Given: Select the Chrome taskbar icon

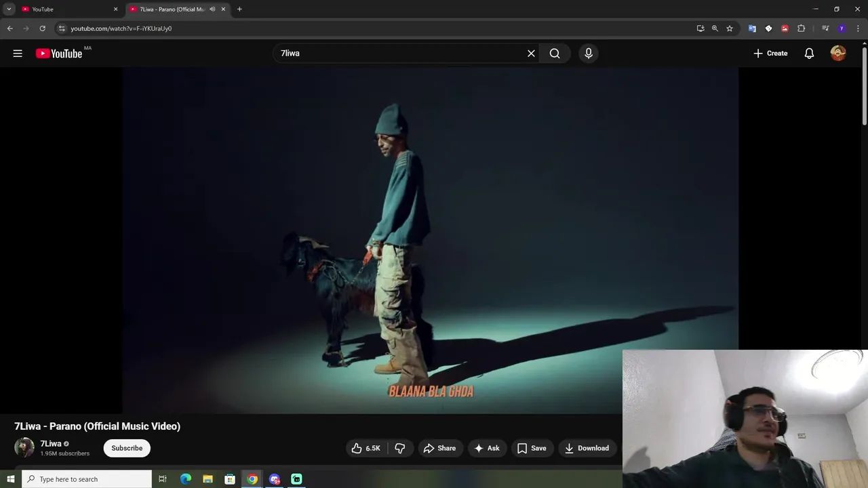Looking at the screenshot, I should pos(252,479).
